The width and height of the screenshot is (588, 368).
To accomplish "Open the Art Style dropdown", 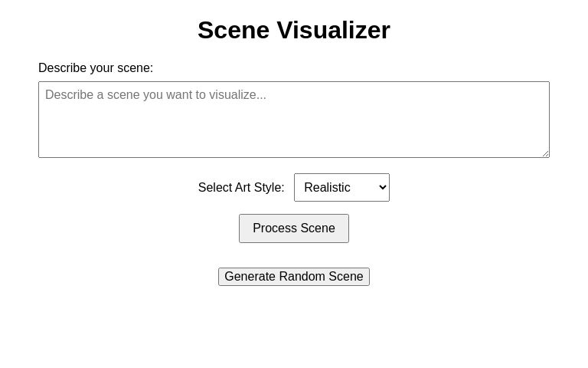I will pyautogui.click(x=341, y=188).
